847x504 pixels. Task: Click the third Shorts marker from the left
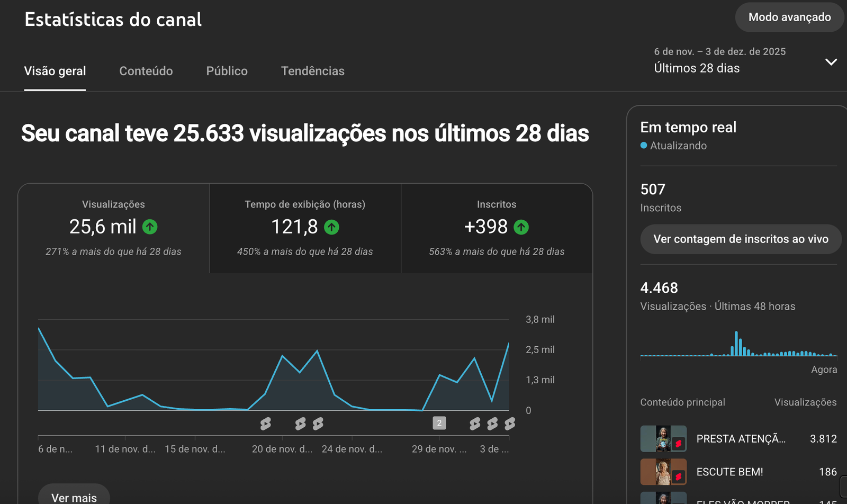click(x=318, y=424)
